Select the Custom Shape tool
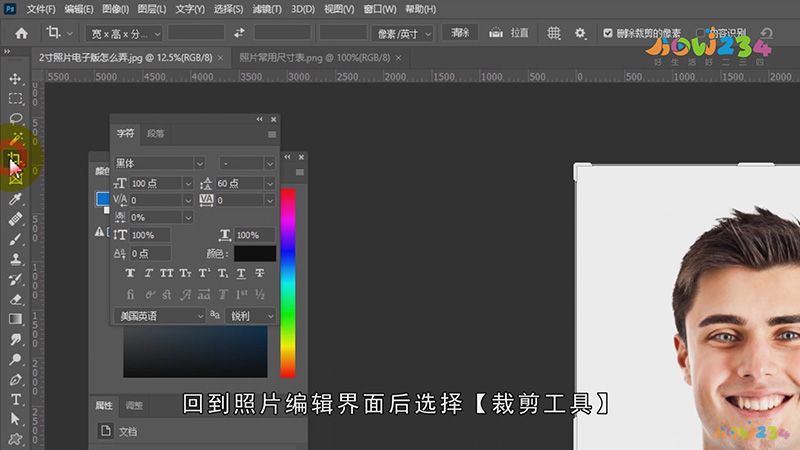The height and width of the screenshot is (450, 800). 15,439
